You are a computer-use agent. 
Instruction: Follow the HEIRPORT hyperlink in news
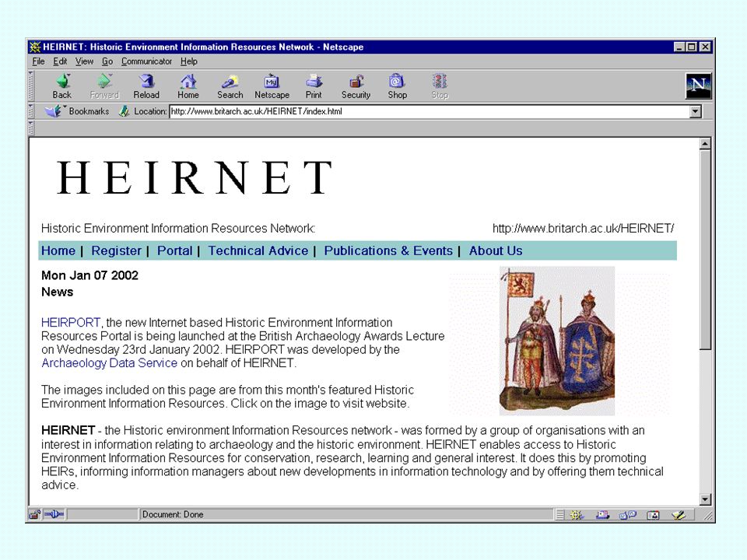point(71,322)
